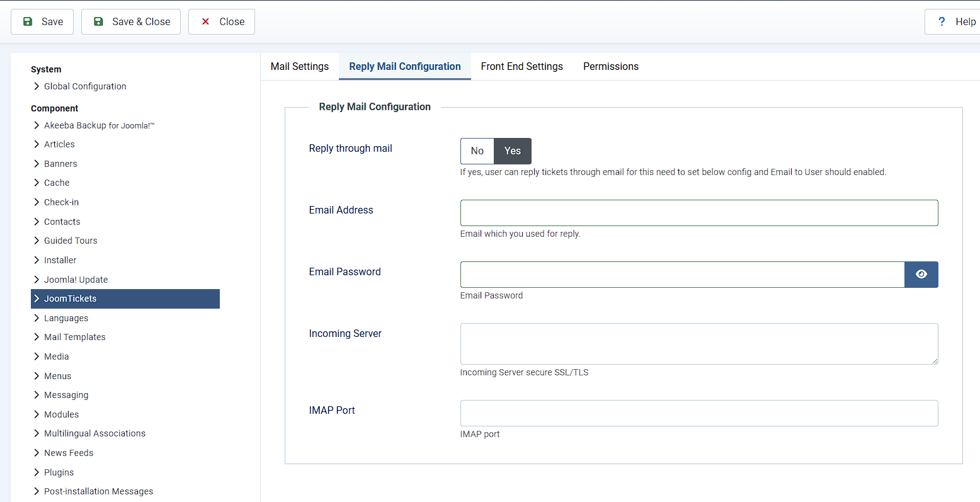This screenshot has height=502, width=980.
Task: Click the 'System' sidebar heading
Action: tap(46, 69)
